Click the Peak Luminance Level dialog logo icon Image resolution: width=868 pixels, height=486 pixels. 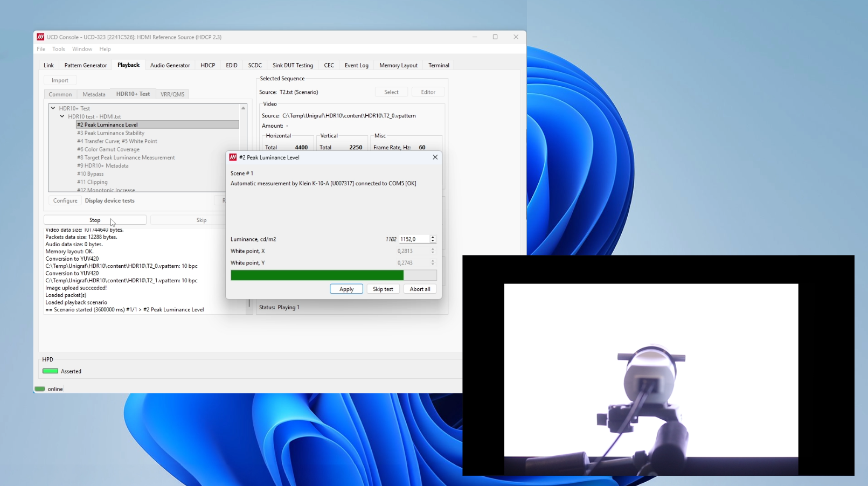[x=233, y=157]
